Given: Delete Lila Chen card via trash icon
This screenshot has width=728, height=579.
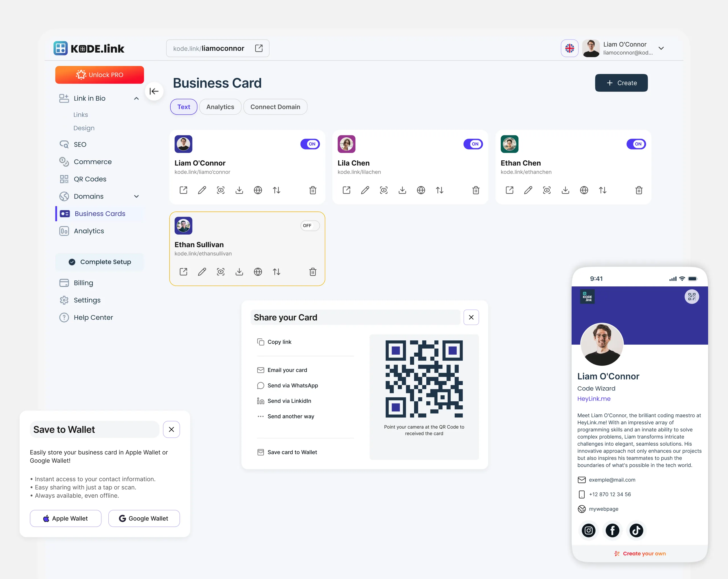Looking at the screenshot, I should pyautogui.click(x=476, y=190).
